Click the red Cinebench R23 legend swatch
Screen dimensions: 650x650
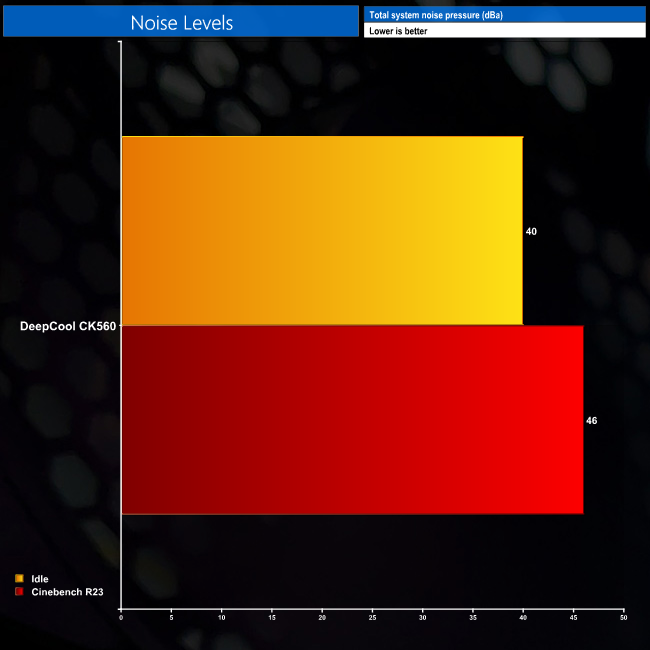[19, 592]
